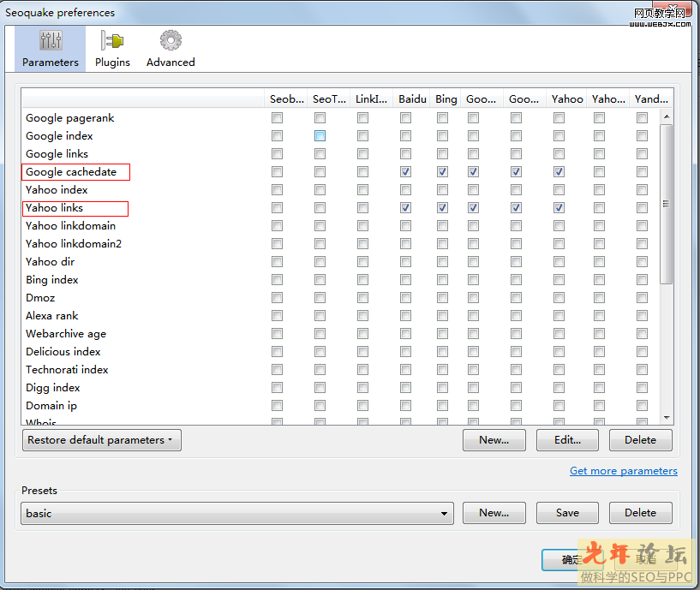Viewport: 700px width, 590px height.
Task: Toggle the Yahoo checkbox in Yahoo links row
Action: point(558,207)
